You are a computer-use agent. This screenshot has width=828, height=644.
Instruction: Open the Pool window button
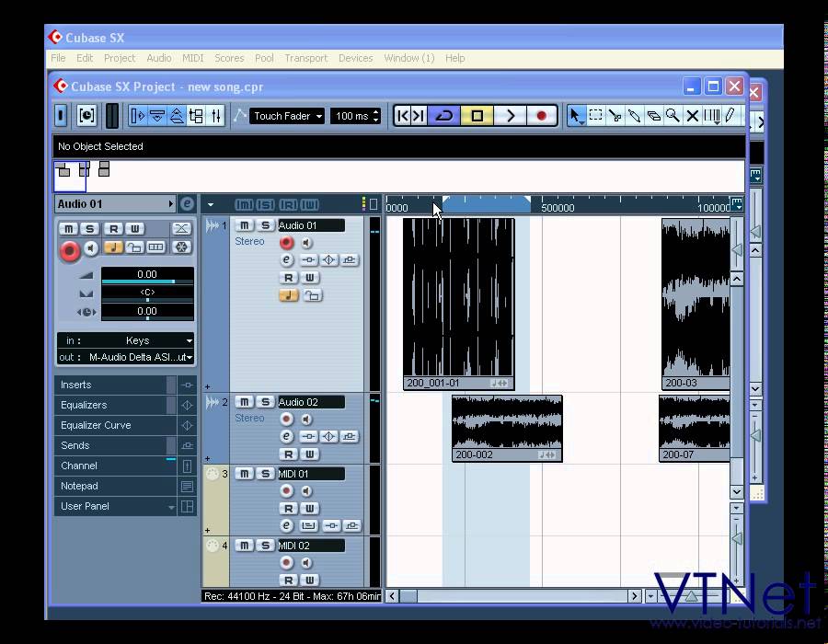pos(196,116)
